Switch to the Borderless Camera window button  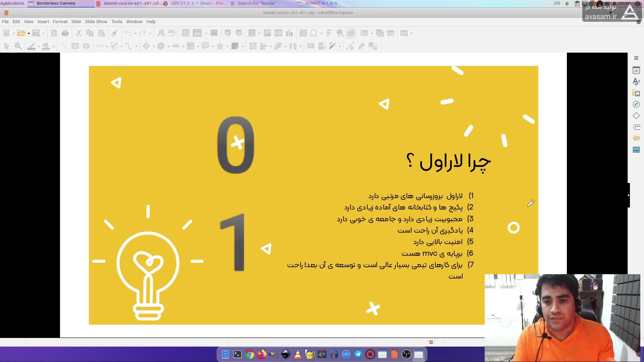[x=56, y=3]
